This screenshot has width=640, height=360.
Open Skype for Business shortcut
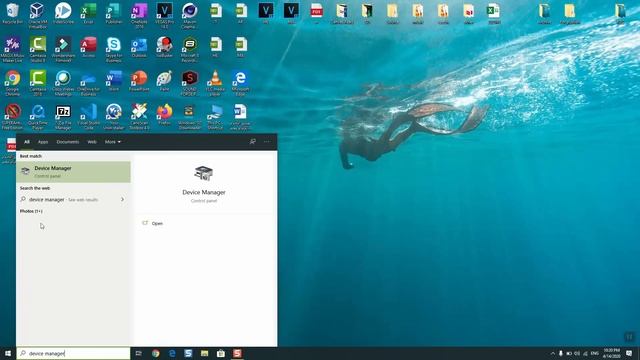tap(113, 49)
